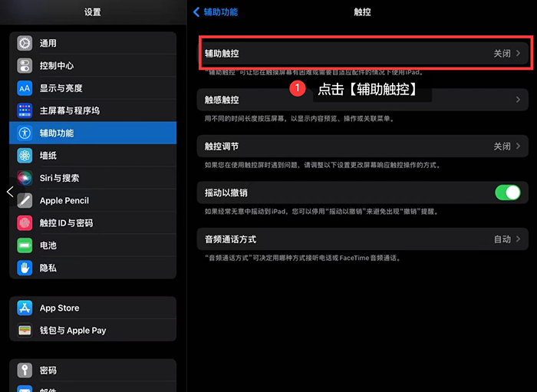Open App Store text in sidebar
The width and height of the screenshot is (537, 392).
point(60,308)
